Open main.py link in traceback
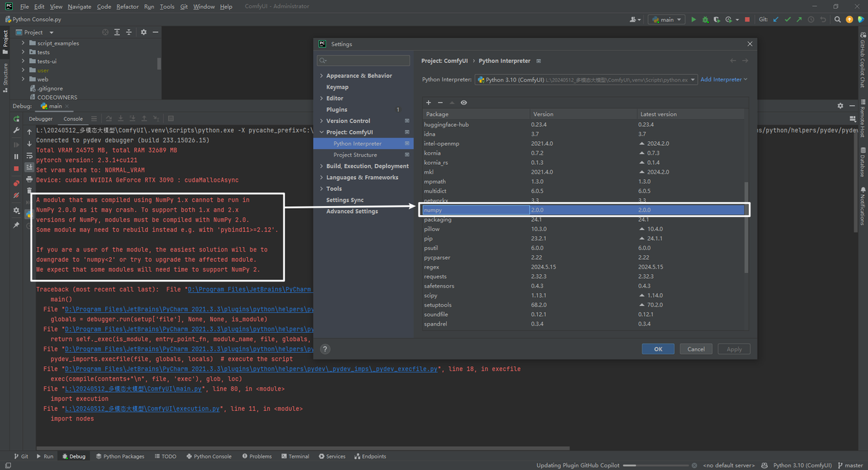This screenshot has height=470, width=868. click(x=134, y=389)
